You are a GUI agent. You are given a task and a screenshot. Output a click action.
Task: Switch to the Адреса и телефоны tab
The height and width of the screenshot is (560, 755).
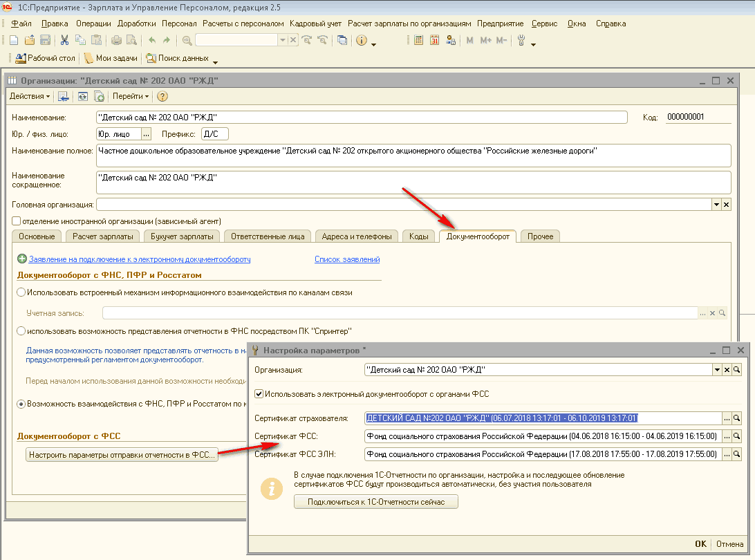(357, 236)
